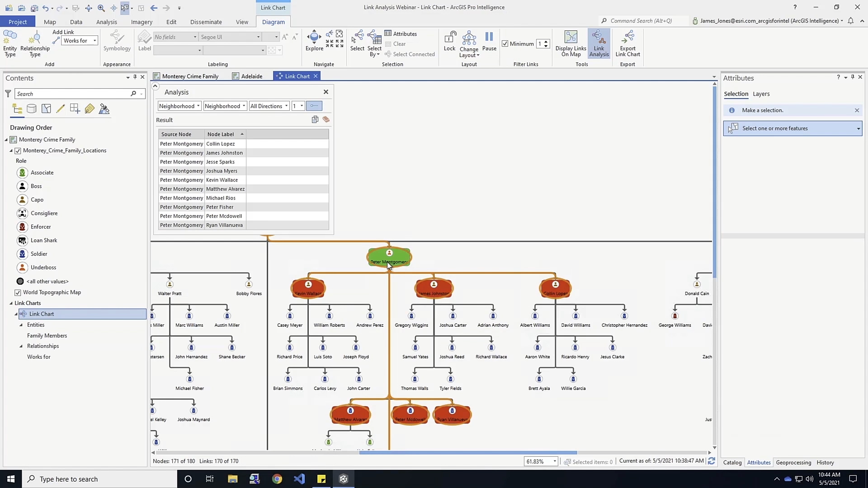The image size is (868, 488).
Task: Toggle Monterey_Crime_Family_Locations layer visibility
Action: click(18, 151)
